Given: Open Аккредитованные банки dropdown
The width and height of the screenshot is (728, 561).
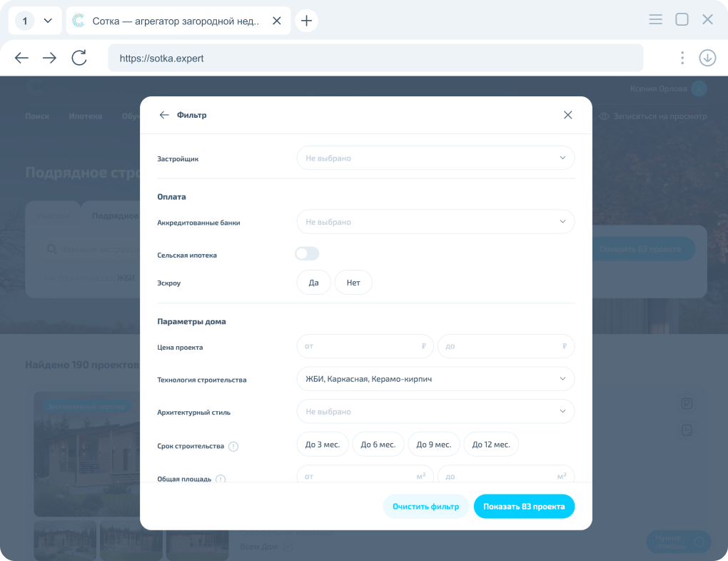Looking at the screenshot, I should point(435,222).
